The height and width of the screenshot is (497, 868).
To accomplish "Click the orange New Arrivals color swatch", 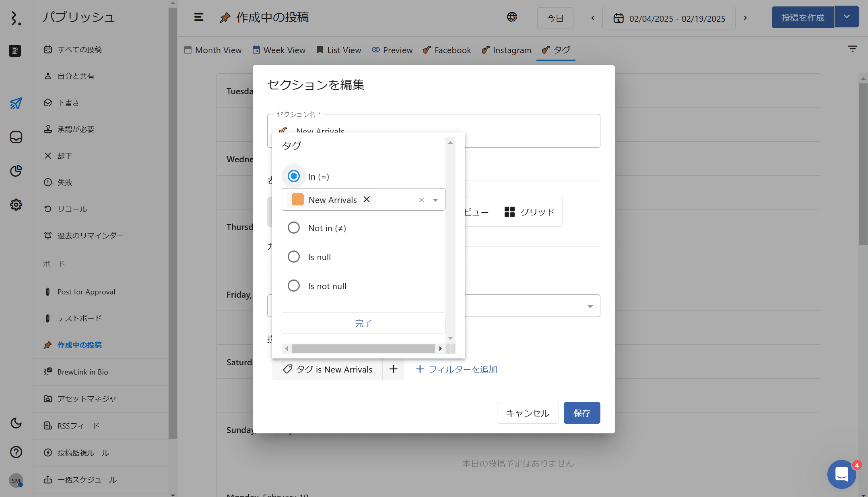I will 298,200.
